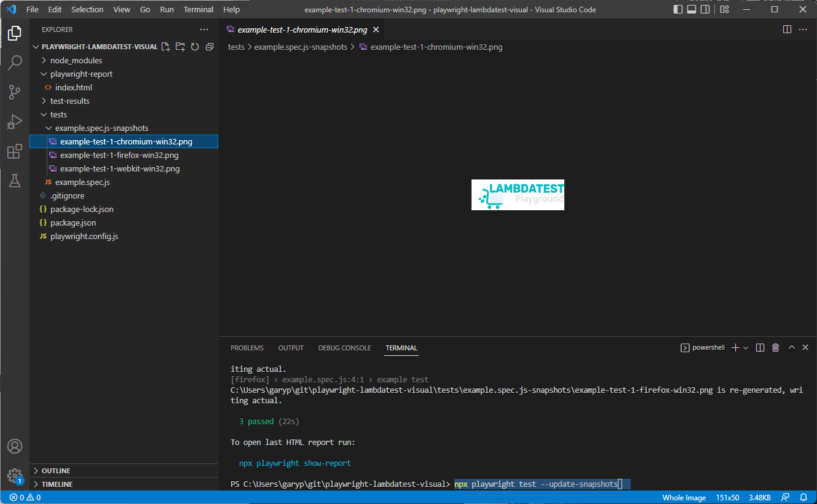
Task: Open the Search view
Action: [x=15, y=62]
